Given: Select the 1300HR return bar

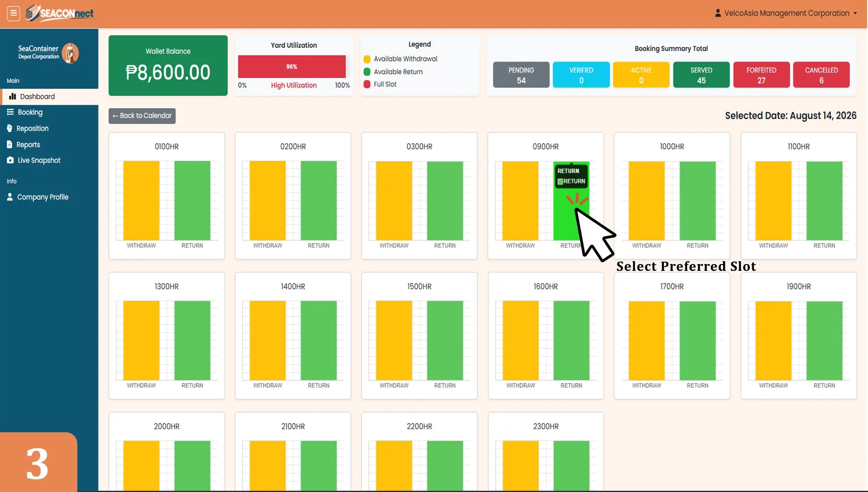Looking at the screenshot, I should [x=192, y=341].
